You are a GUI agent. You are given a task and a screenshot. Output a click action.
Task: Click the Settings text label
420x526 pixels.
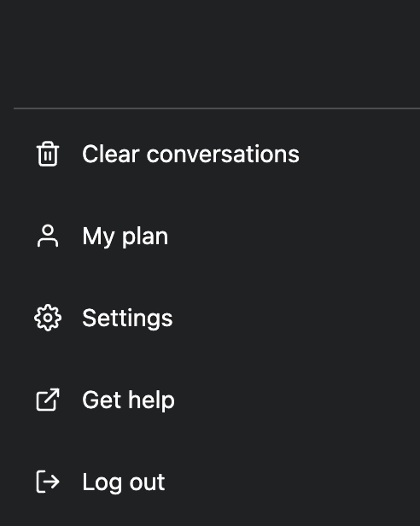click(127, 319)
